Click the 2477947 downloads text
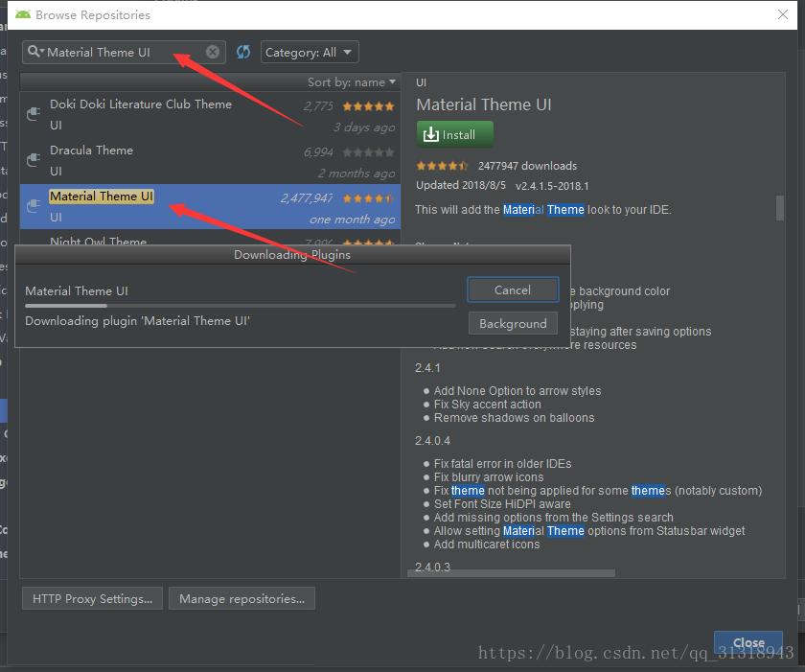 click(527, 166)
